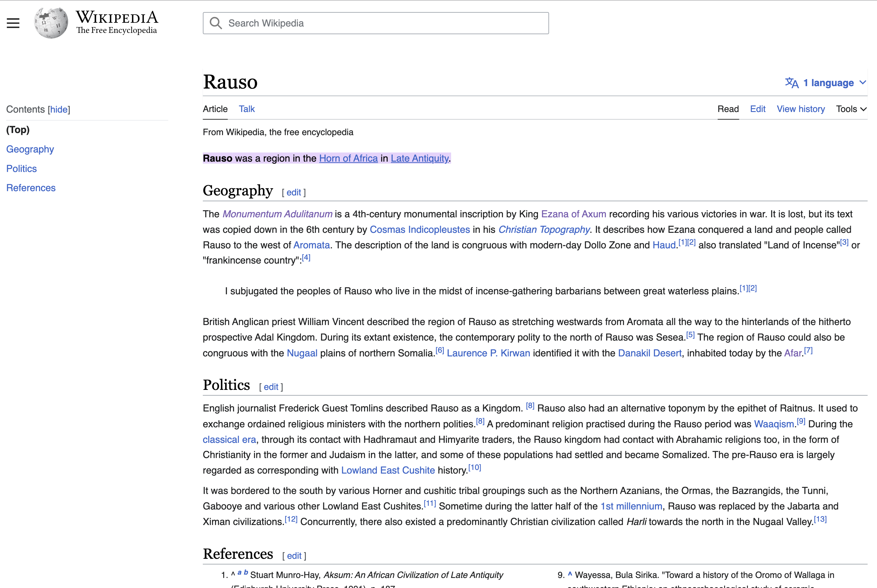Click the caret back-link for reference 9

(x=570, y=574)
